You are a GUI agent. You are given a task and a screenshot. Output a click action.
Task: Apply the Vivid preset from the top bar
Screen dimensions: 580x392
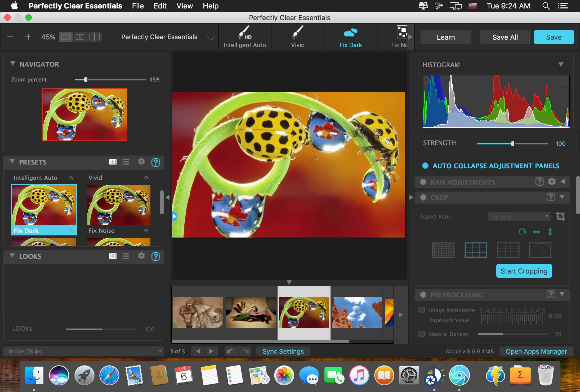[298, 37]
